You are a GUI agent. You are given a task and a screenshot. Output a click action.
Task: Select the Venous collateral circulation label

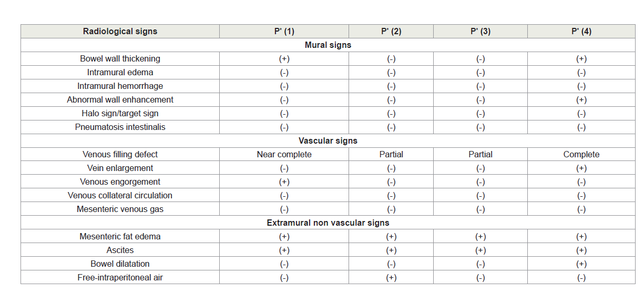[120, 195]
